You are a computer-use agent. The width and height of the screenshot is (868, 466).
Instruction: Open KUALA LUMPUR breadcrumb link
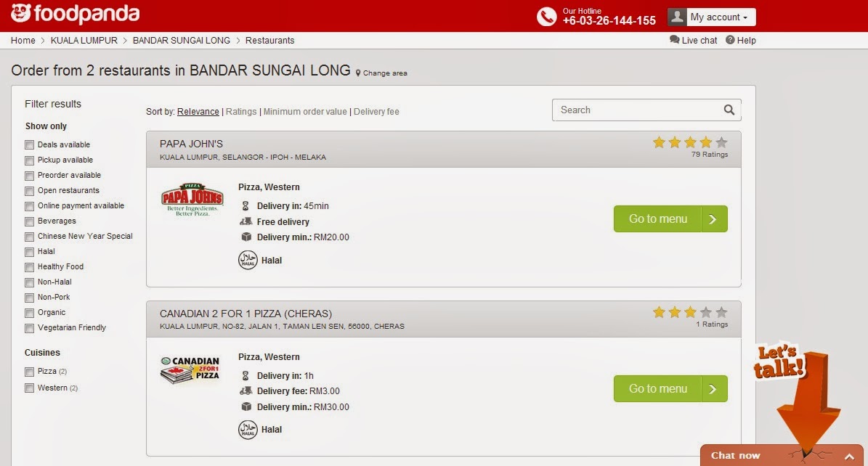pos(84,41)
